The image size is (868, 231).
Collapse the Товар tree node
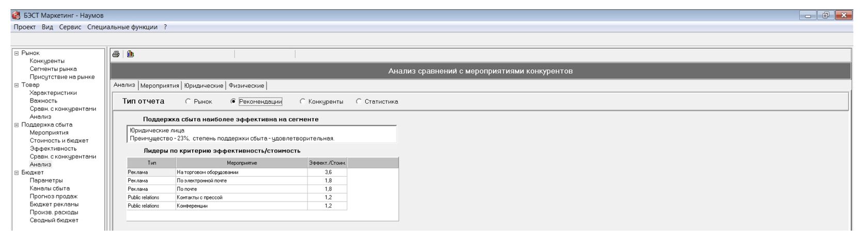(17, 85)
